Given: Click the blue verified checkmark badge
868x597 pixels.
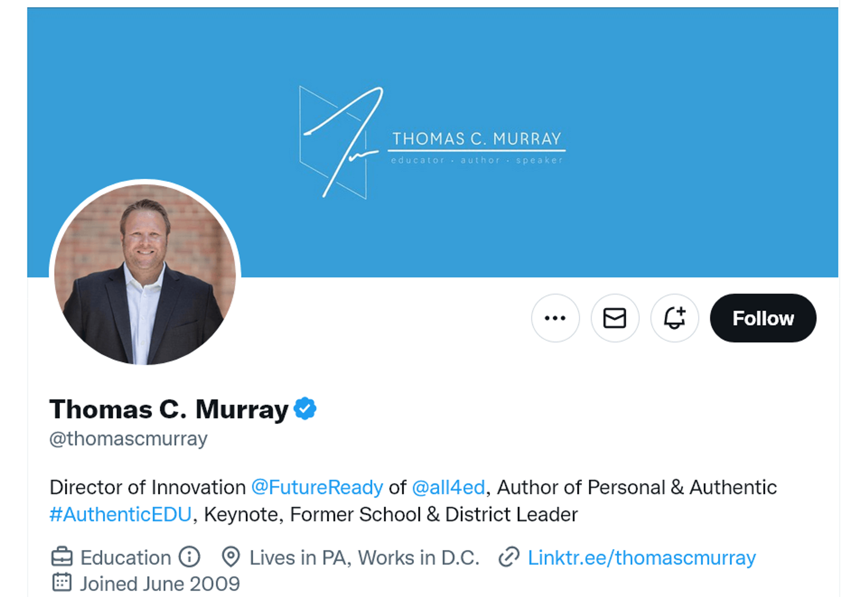Looking at the screenshot, I should tap(305, 408).
